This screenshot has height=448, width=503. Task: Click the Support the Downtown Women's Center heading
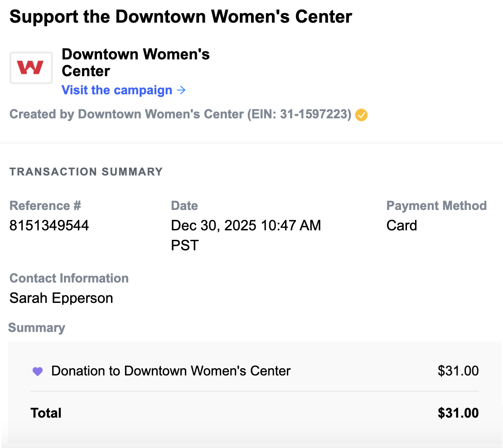(181, 17)
